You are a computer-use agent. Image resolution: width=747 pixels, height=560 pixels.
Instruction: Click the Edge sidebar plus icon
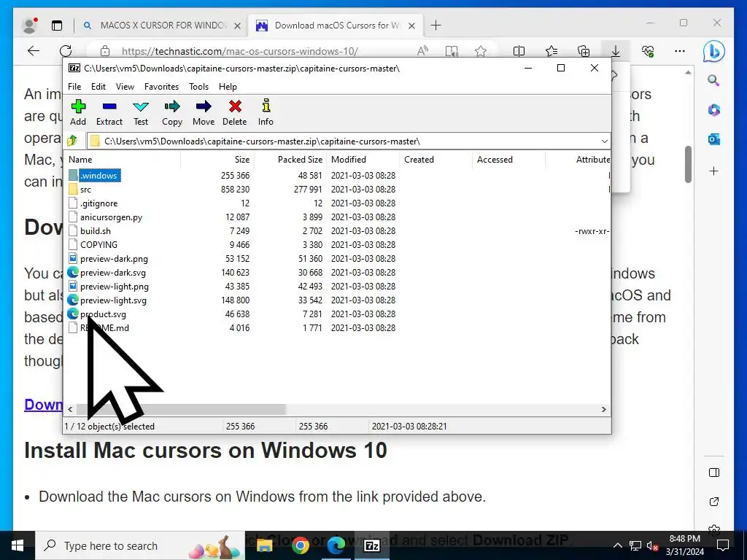coord(713,171)
